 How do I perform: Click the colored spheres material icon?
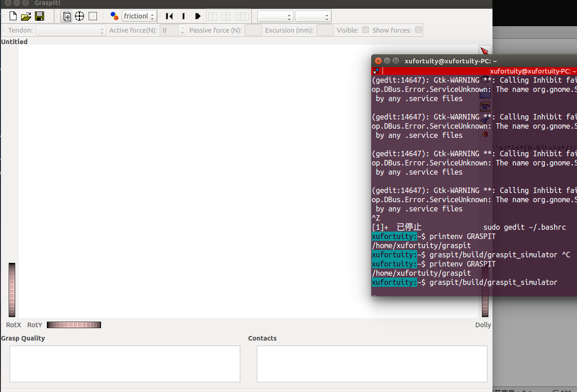pyautogui.click(x=115, y=16)
